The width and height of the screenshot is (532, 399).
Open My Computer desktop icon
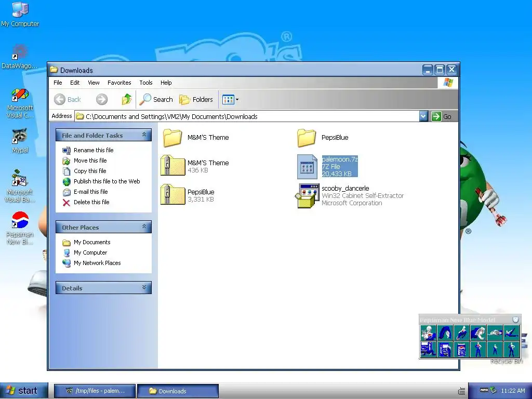pos(20,14)
